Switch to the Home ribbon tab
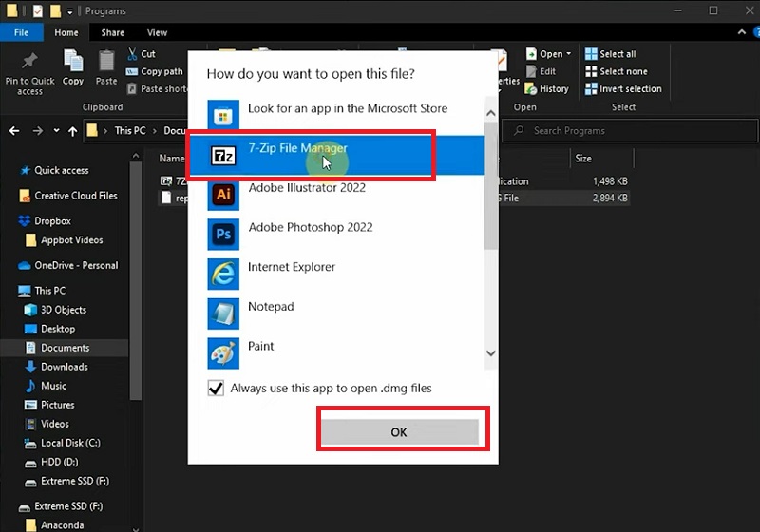Screen dimensions: 760x532 [66, 32]
